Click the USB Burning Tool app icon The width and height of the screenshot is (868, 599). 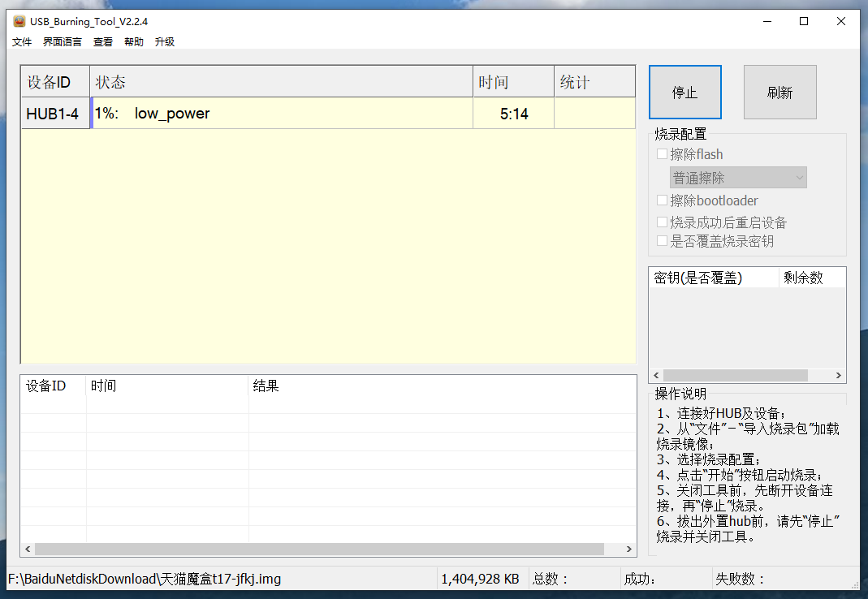point(19,22)
